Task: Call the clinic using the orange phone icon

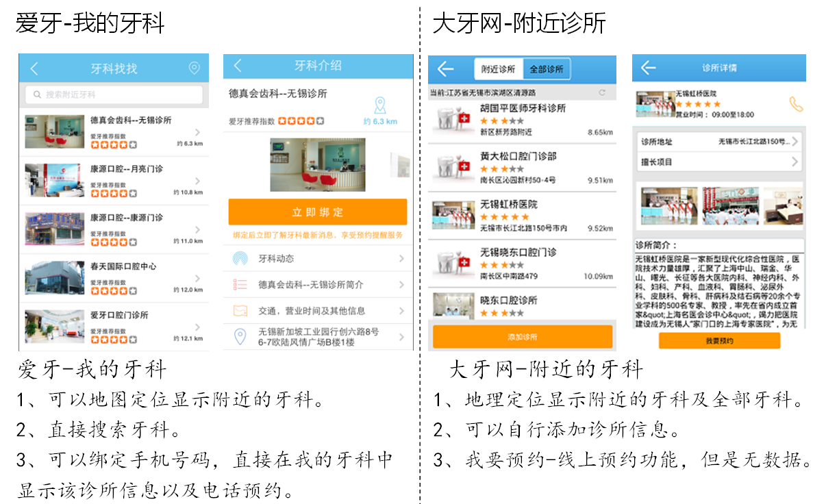Action: pyautogui.click(x=796, y=104)
